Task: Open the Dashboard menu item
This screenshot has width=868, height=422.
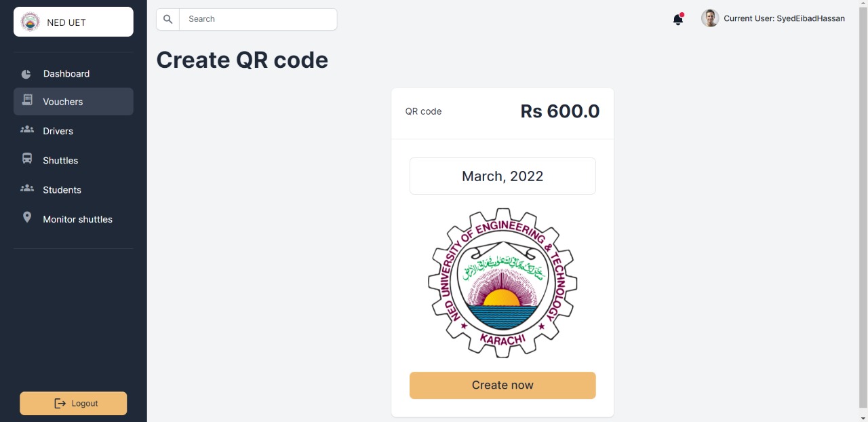Action: (x=66, y=74)
